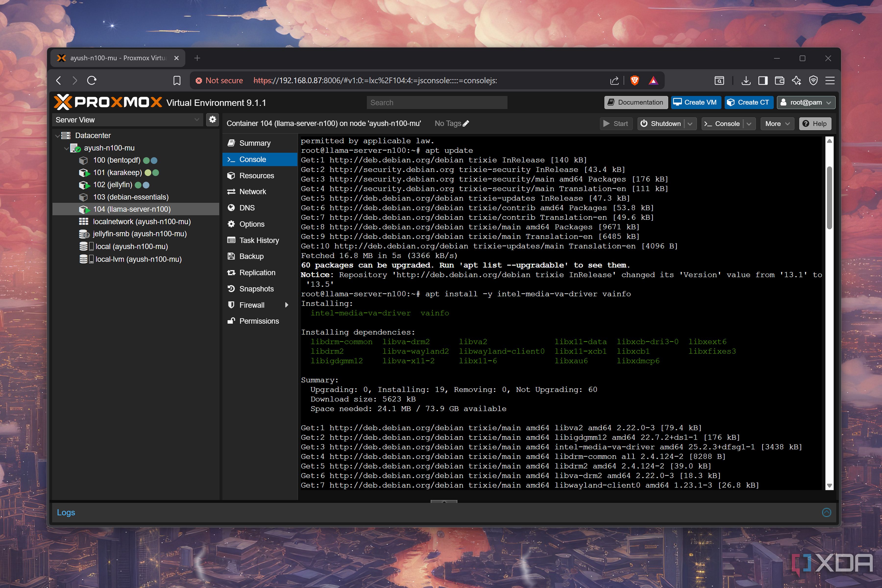Viewport: 882px width, 588px height.
Task: Open the Backup tab
Action: tap(260, 256)
